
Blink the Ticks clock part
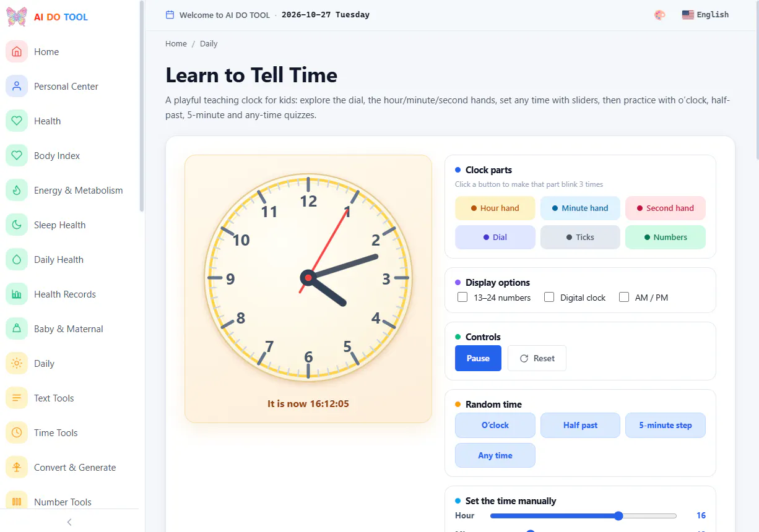(580, 238)
